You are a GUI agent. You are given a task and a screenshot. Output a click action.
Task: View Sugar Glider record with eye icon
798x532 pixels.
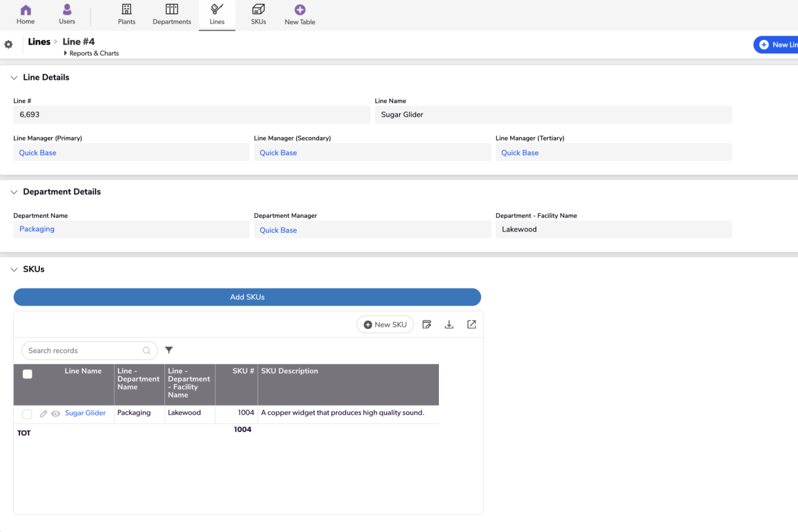click(56, 414)
